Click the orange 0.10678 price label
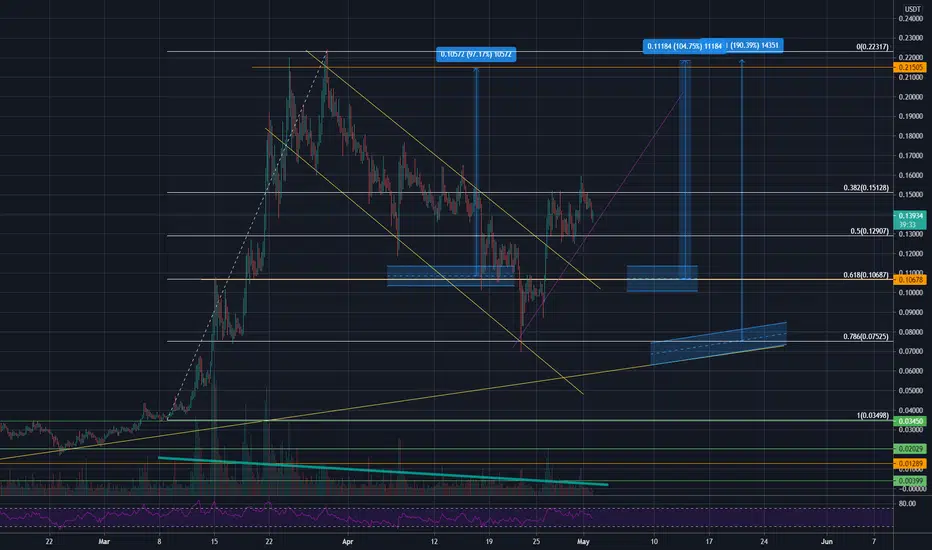The image size is (932, 550). 910,279
